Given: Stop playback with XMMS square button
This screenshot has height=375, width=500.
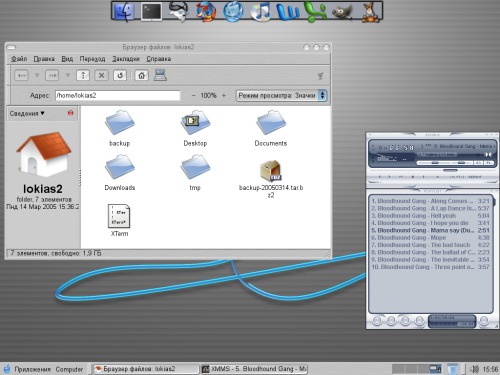Looking at the screenshot, I should (x=413, y=177).
